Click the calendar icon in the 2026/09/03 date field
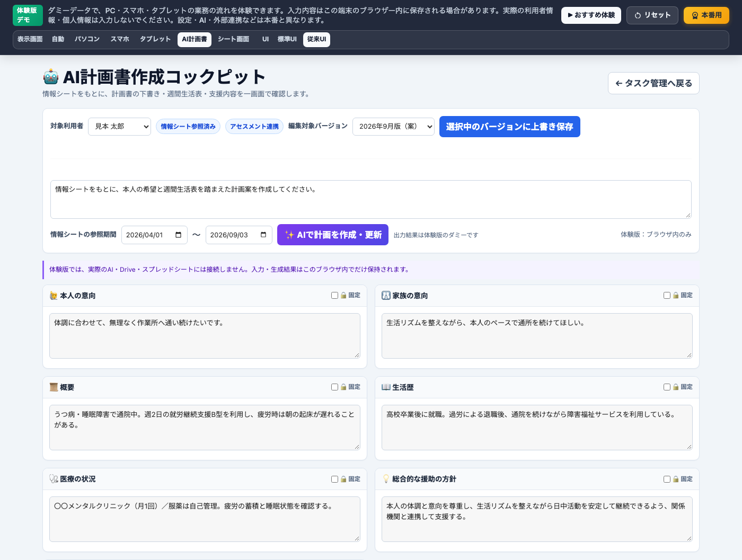Screen dimensions: 742x560 [x=263, y=235]
